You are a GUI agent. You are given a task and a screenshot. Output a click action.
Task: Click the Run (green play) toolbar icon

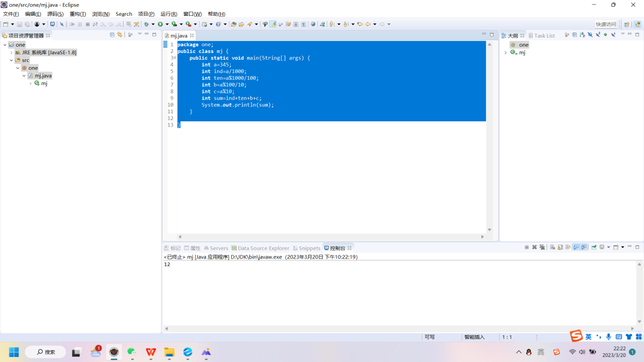[x=161, y=24]
